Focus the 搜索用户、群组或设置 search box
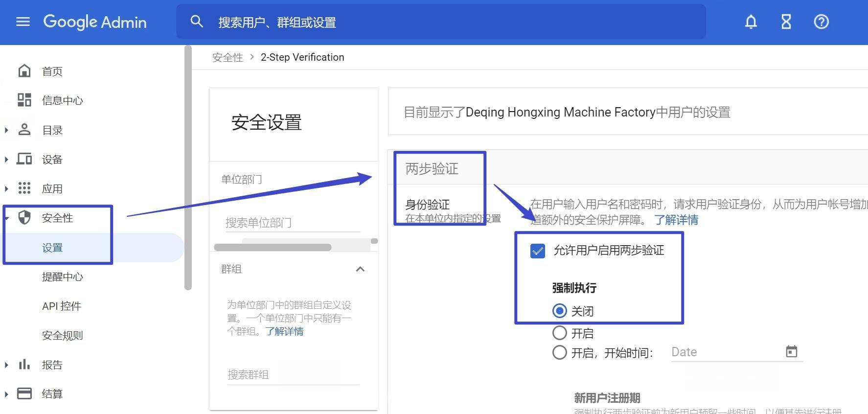Image resolution: width=868 pixels, height=414 pixels. tap(441, 22)
